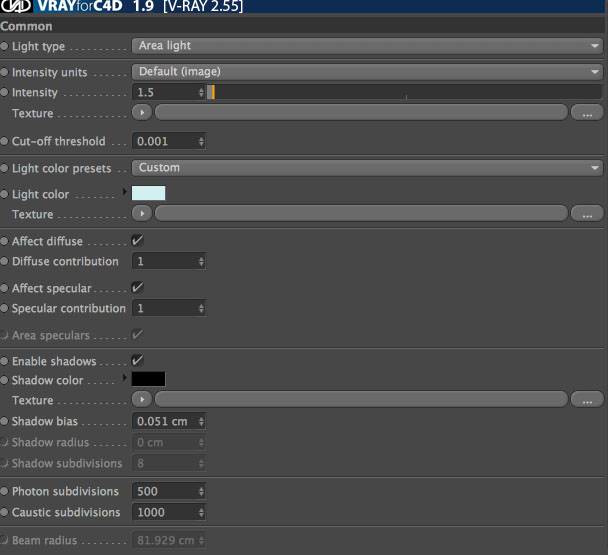This screenshot has width=608, height=555.
Task: Click the Diffuse contribution spinner arrows
Action: click(x=201, y=261)
